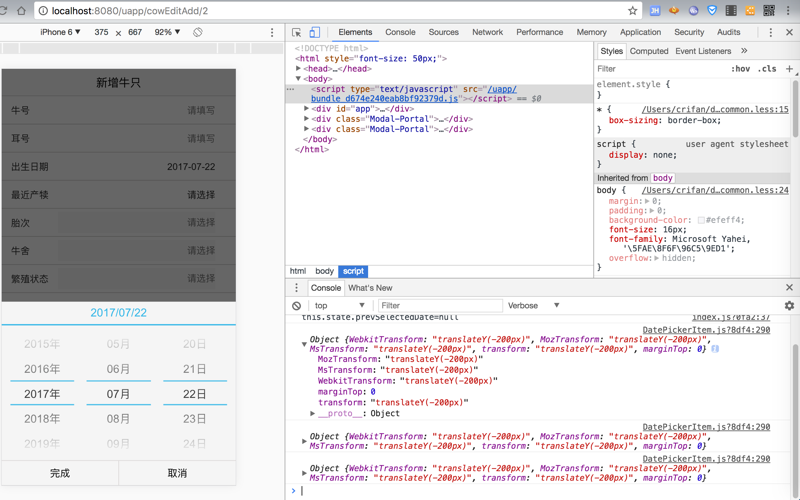Open common.less:15 source link
Image resolution: width=800 pixels, height=500 pixels.
click(715, 109)
